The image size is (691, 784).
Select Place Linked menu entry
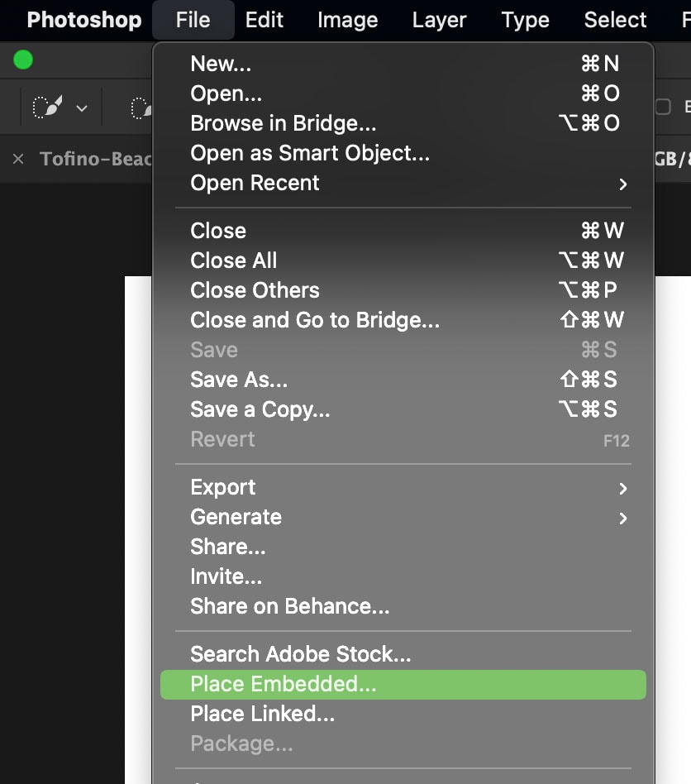tap(262, 714)
